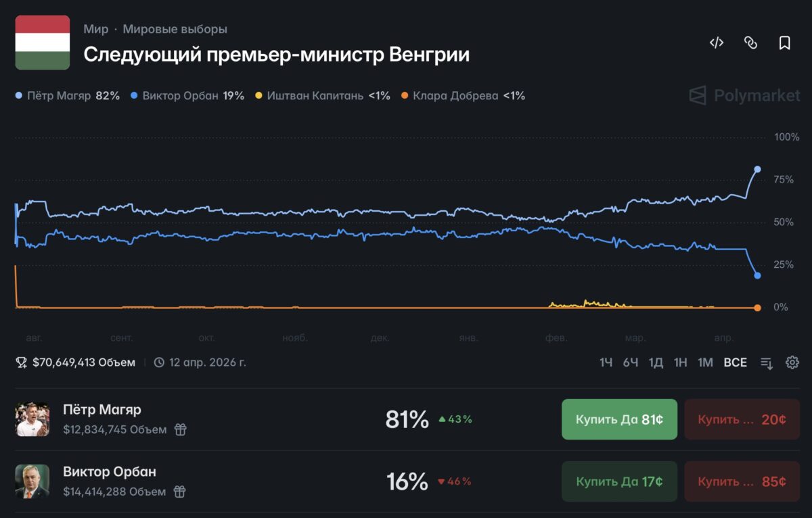Toggle the Пётр Магяр legend series

click(x=67, y=96)
